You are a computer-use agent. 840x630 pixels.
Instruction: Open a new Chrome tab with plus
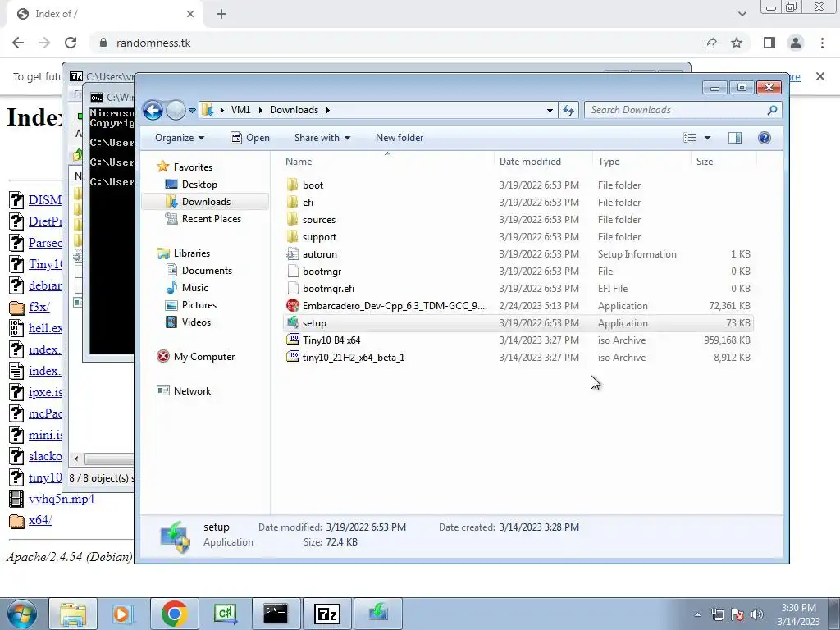(x=221, y=14)
